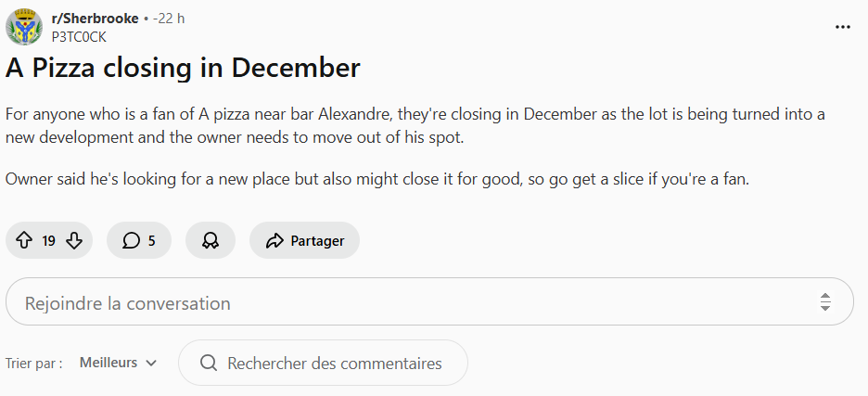Click the post title 'A Pizza closing in December'
Screen dimensions: 868x396
183,68
